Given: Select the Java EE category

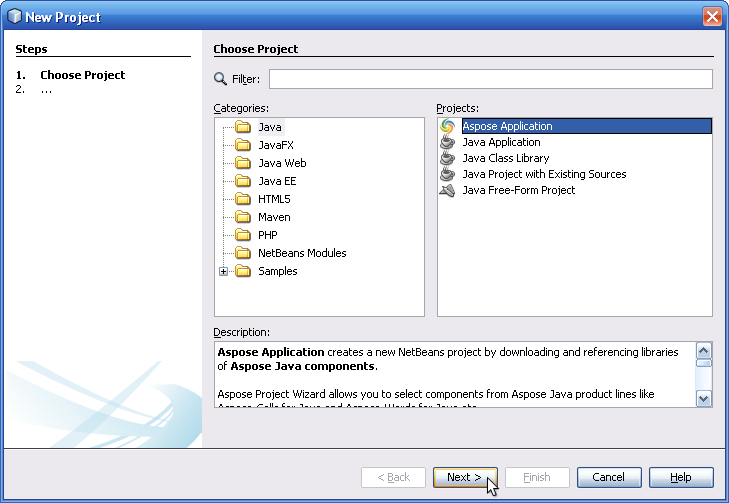Looking at the screenshot, I should click(277, 181).
